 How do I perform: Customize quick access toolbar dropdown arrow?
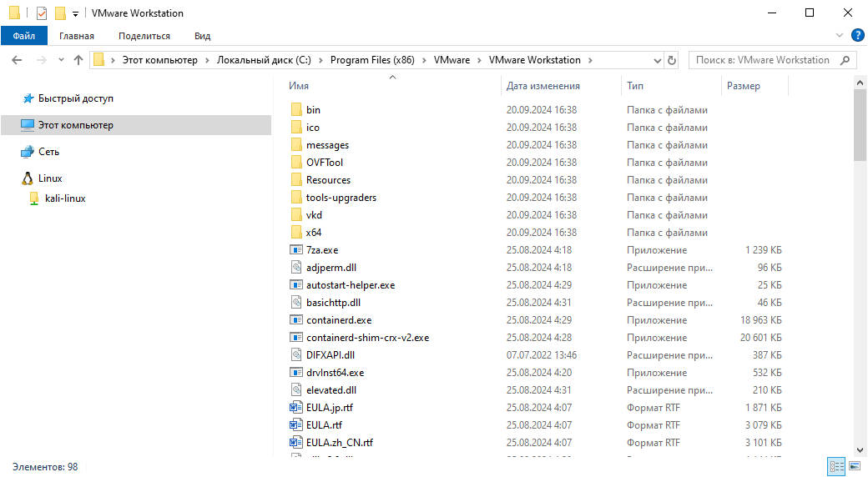click(75, 13)
